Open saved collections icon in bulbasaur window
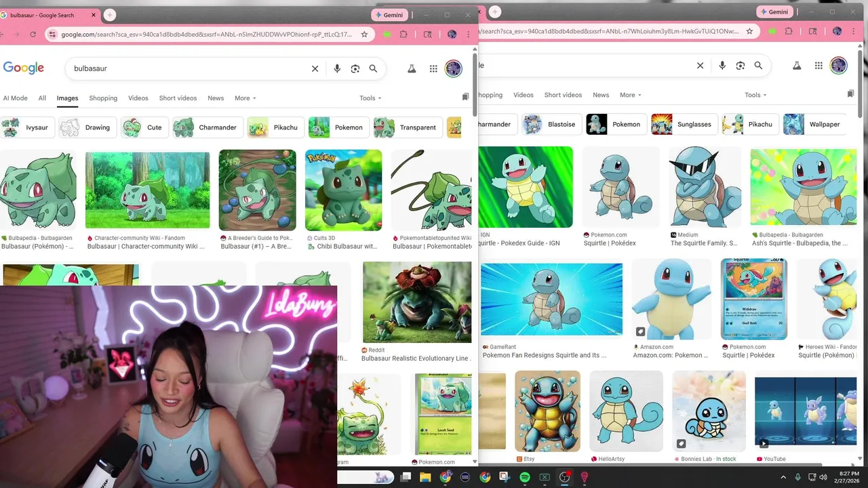This screenshot has height=488, width=868. 465,98
